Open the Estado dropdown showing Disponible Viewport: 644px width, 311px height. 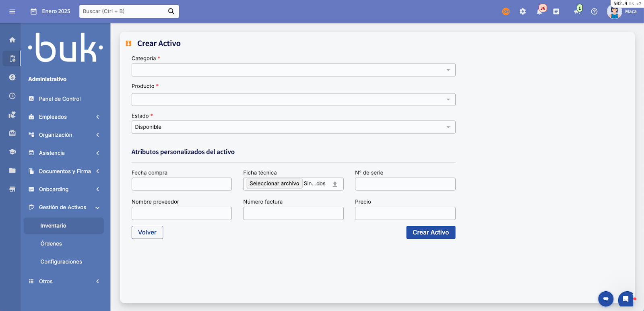coord(293,127)
